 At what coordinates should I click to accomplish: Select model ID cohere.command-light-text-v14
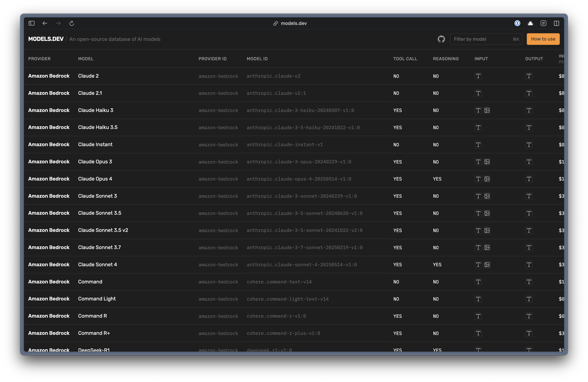[x=288, y=299]
